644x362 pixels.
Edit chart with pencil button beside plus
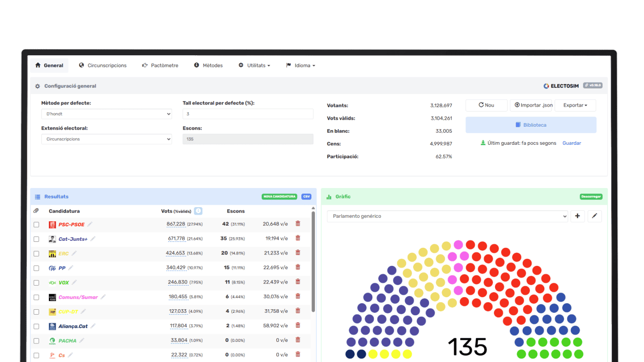coord(595,216)
